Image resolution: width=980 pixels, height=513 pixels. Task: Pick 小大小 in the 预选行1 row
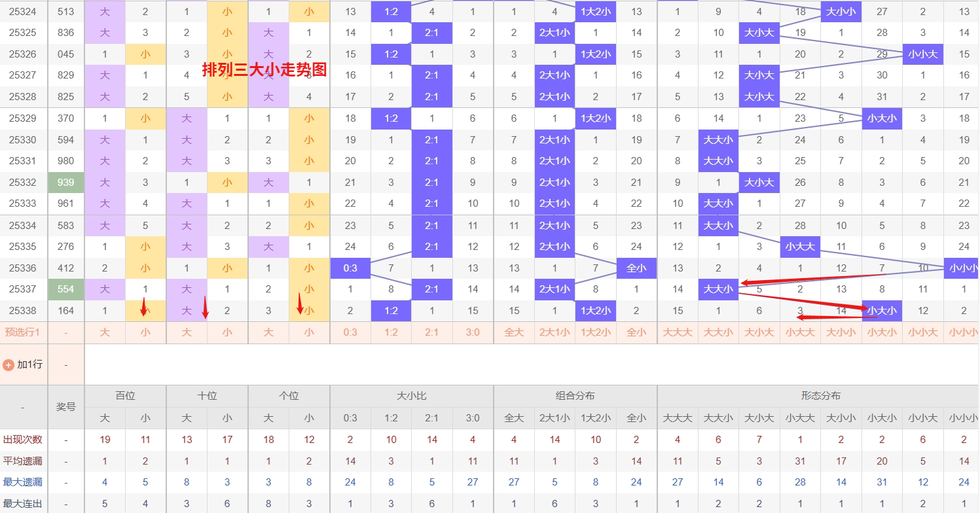coord(882,332)
